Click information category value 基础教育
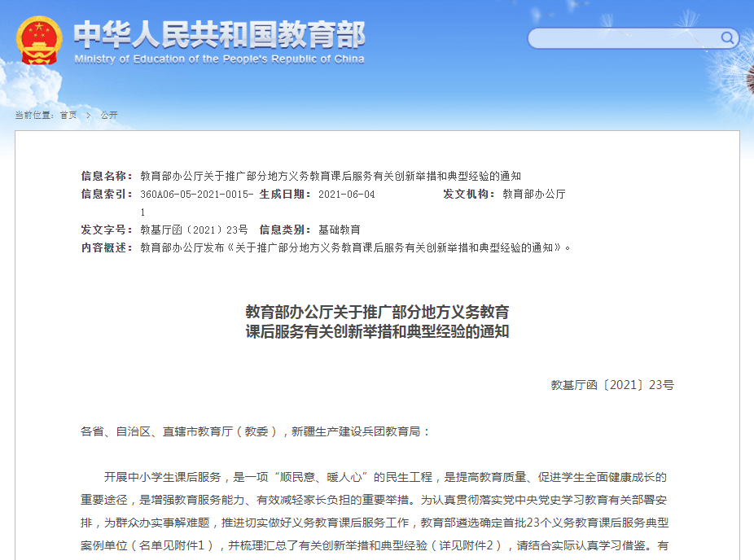The image size is (754, 560). [340, 230]
